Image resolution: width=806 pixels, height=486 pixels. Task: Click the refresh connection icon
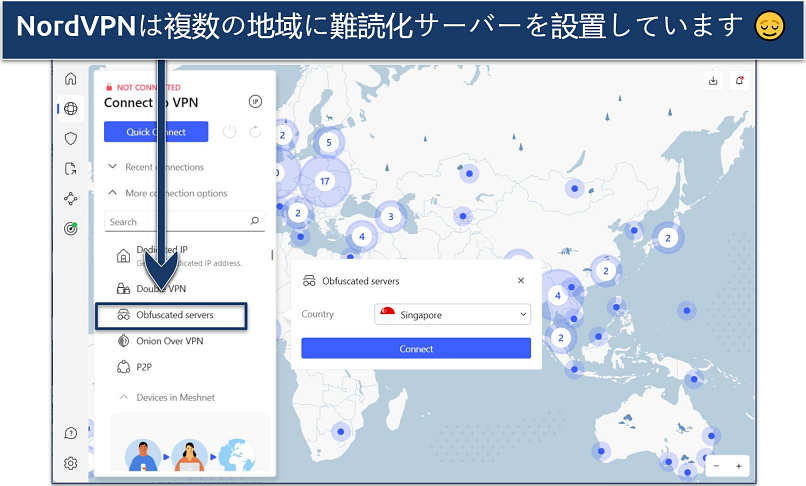point(256,132)
